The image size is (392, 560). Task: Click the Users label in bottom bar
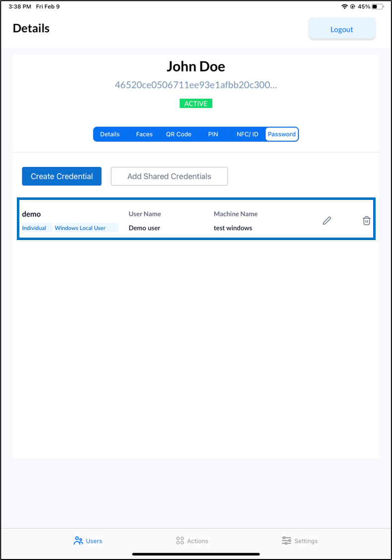point(94,541)
